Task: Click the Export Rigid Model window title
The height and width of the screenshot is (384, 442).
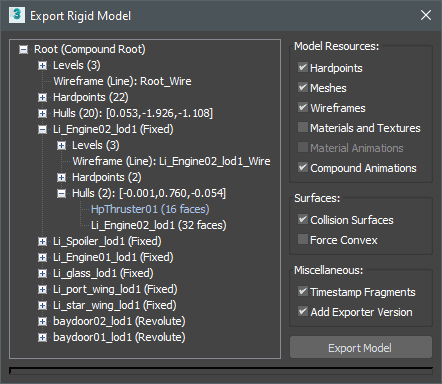Action: (x=81, y=16)
